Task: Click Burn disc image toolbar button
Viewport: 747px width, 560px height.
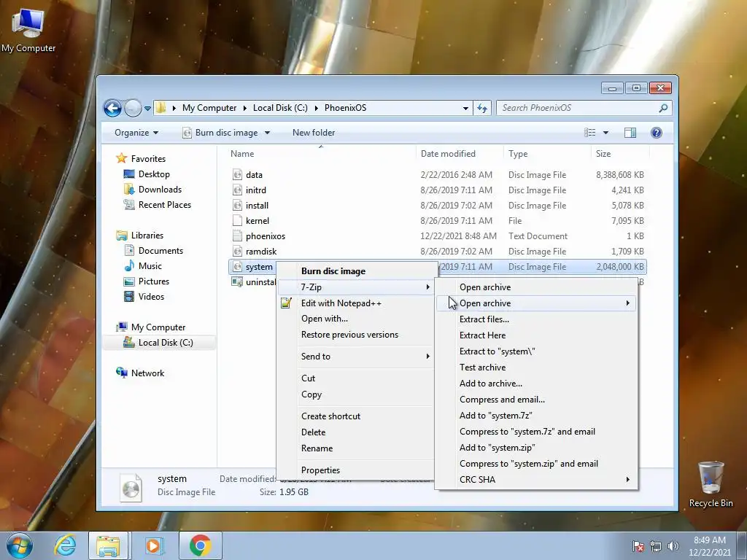Action: pyautogui.click(x=220, y=133)
